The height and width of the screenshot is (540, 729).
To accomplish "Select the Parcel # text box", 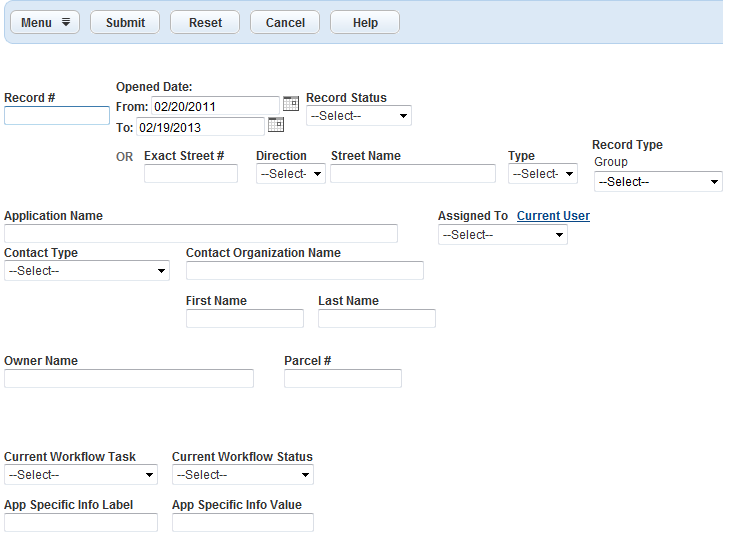I will 343,379.
